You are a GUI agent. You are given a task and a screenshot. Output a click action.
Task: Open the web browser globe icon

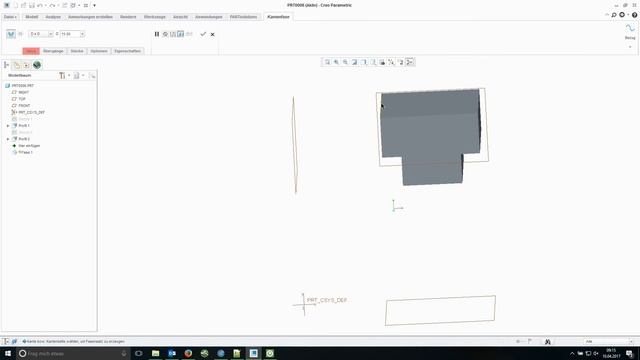(37, 65)
